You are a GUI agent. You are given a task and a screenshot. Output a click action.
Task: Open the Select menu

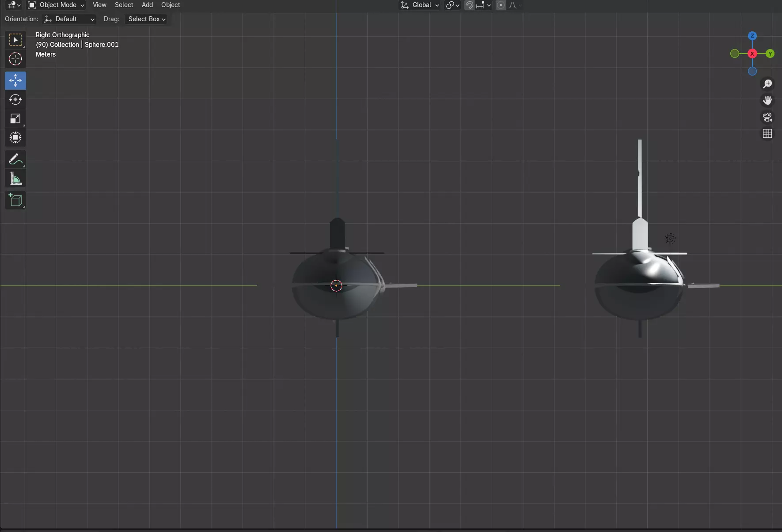pyautogui.click(x=124, y=5)
